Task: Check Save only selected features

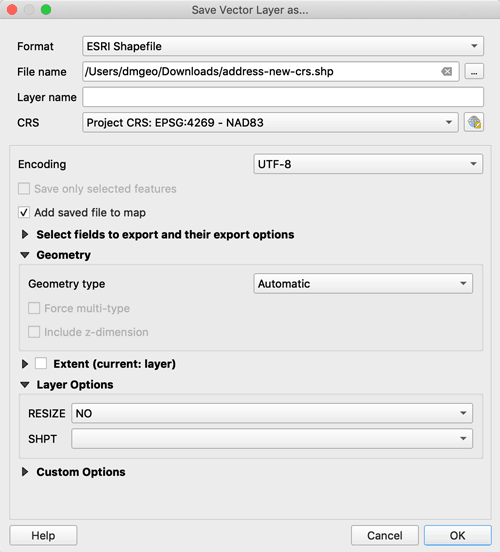Action: pos(24,189)
